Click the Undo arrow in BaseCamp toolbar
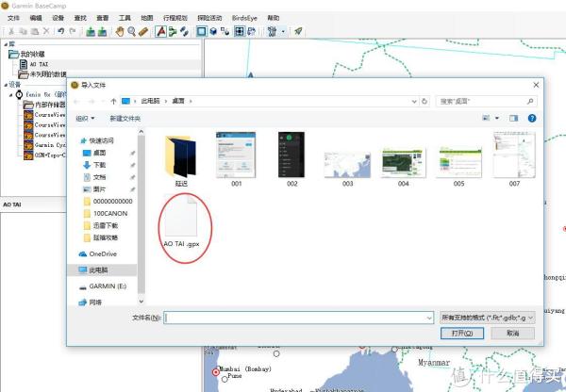566x392 pixels. (x=61, y=31)
